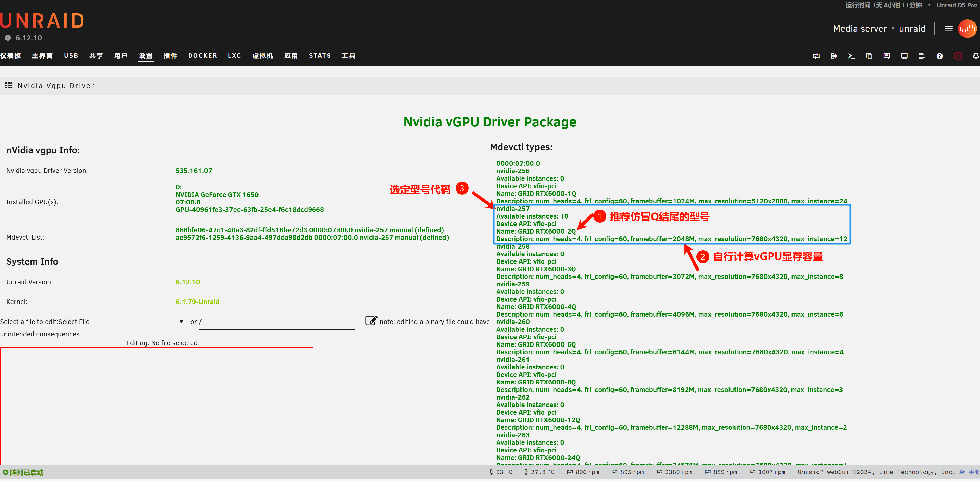The width and height of the screenshot is (980, 481).
Task: Click the grid icon beside Nvidia Vgpu Driver
Action: [x=9, y=86]
